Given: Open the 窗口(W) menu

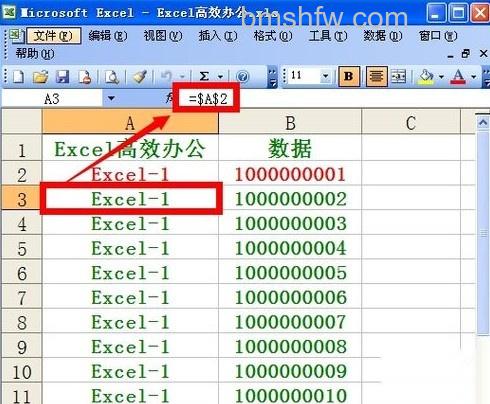Looking at the screenshot, I should pyautogui.click(x=438, y=35).
